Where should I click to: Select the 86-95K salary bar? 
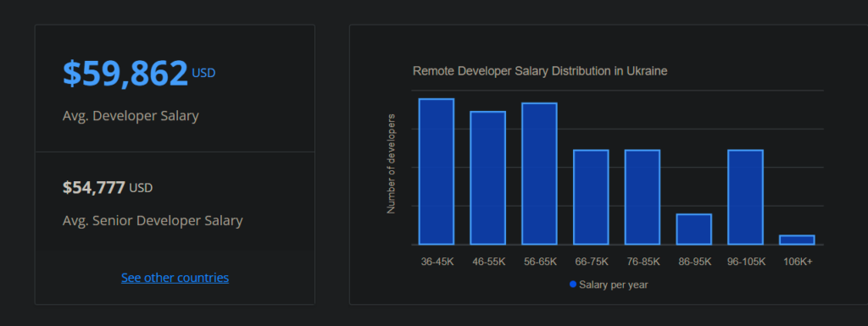(x=693, y=229)
